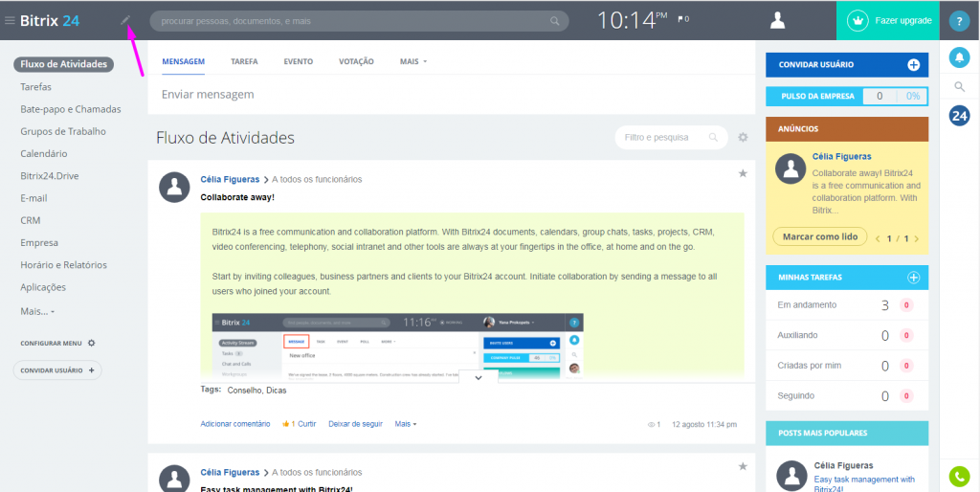Open Em andamento tasks count
980x492 pixels.
point(885,305)
